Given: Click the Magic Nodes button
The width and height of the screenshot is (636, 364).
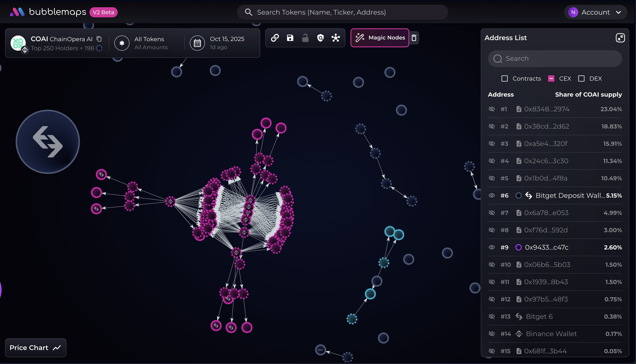Looking at the screenshot, I should coord(380,38).
